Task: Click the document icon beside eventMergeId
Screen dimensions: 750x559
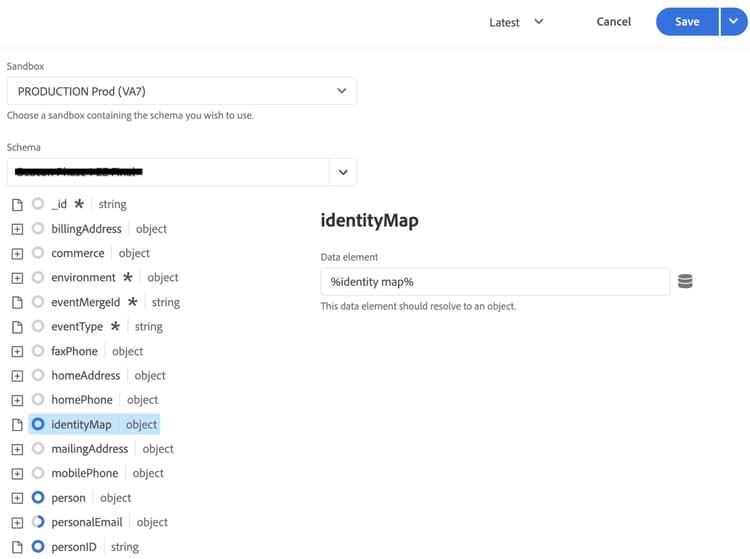Action: (x=17, y=302)
